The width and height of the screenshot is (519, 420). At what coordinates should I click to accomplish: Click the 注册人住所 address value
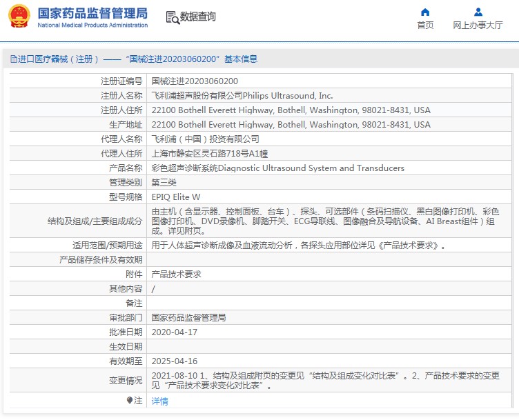point(291,110)
